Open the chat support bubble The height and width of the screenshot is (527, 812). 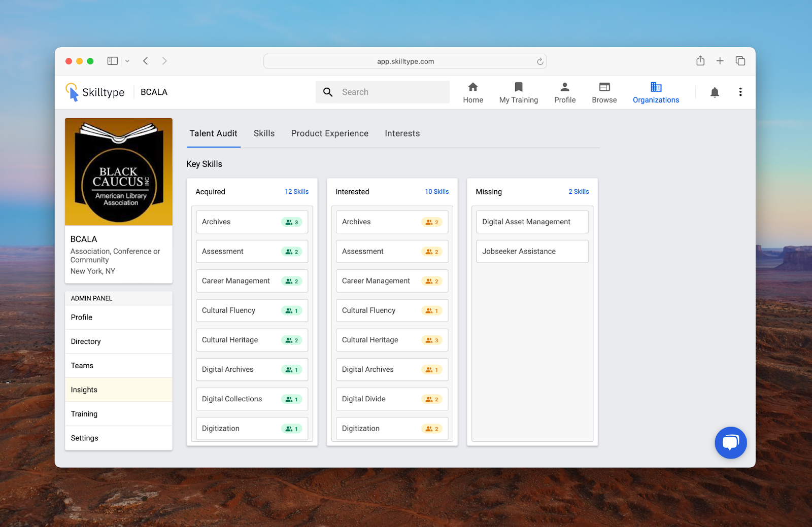730,442
